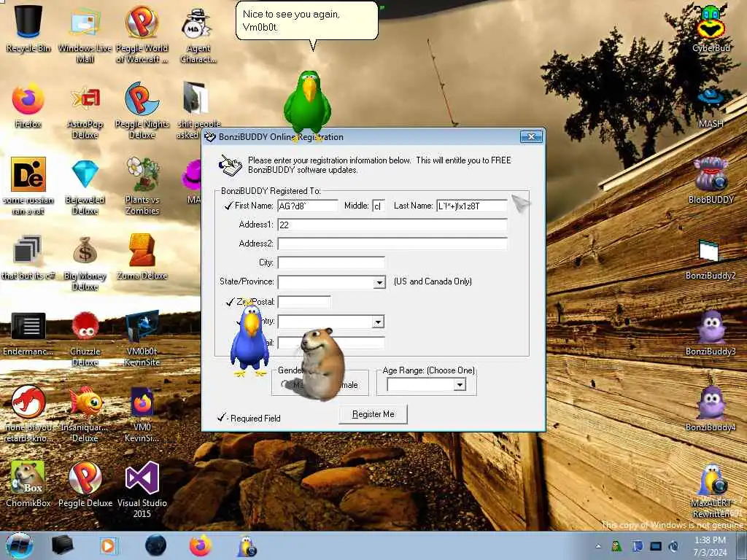Open the taskbar clock showing 1:38 PM
This screenshot has width=747, height=560.
coord(710,546)
